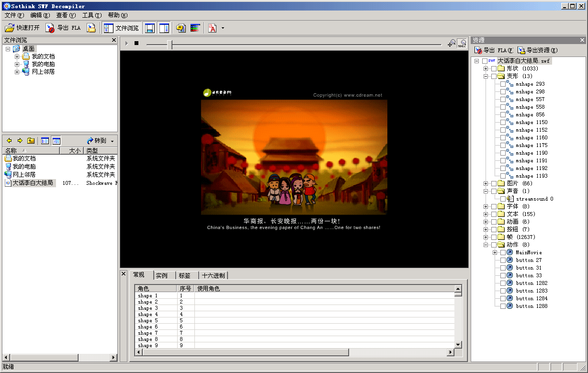Play the SWF movie preview
588x373 pixels.
tap(126, 43)
